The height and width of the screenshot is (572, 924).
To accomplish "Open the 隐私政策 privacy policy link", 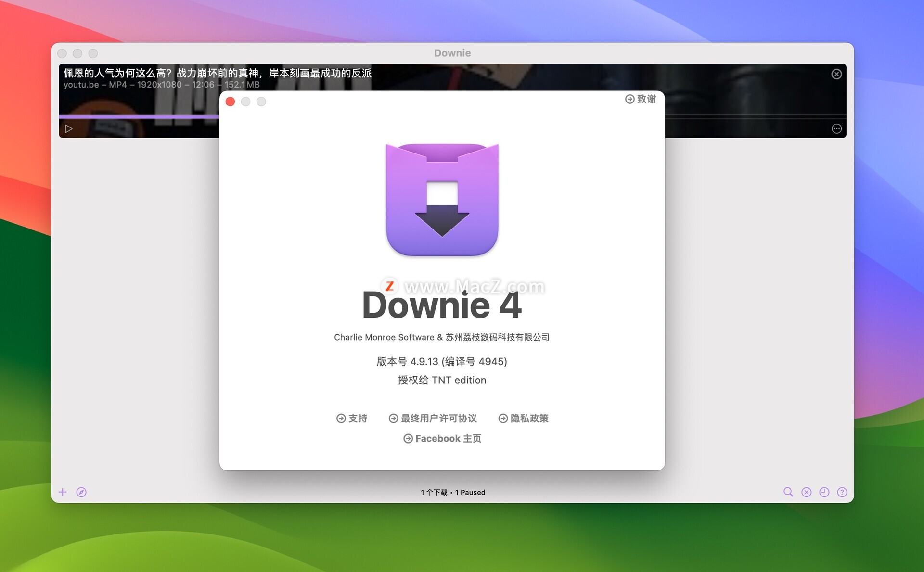I will 524,418.
